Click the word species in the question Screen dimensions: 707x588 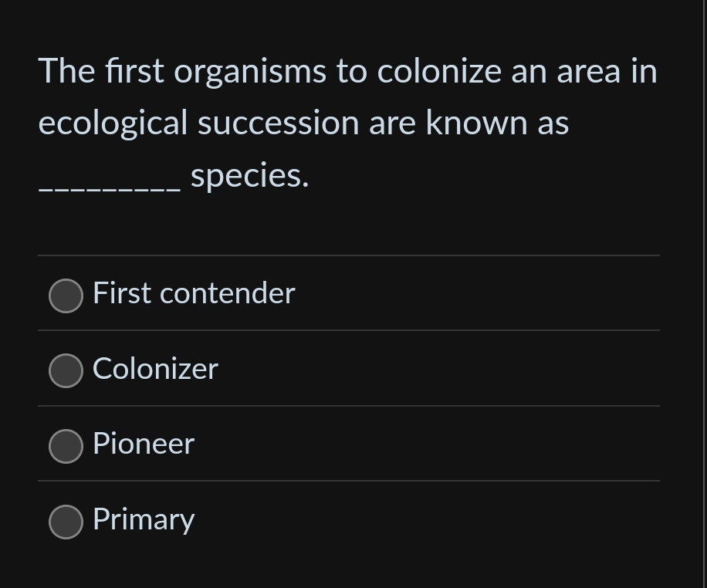point(249,174)
